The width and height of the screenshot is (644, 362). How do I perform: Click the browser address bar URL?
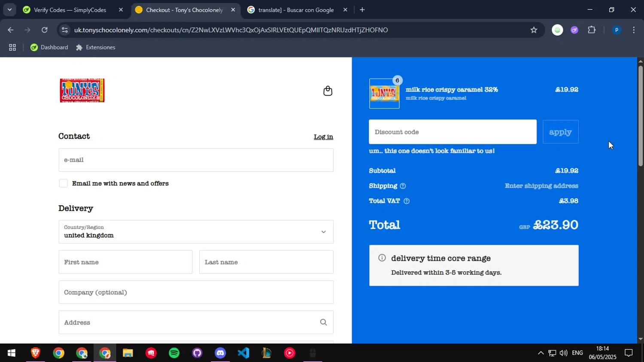click(231, 30)
